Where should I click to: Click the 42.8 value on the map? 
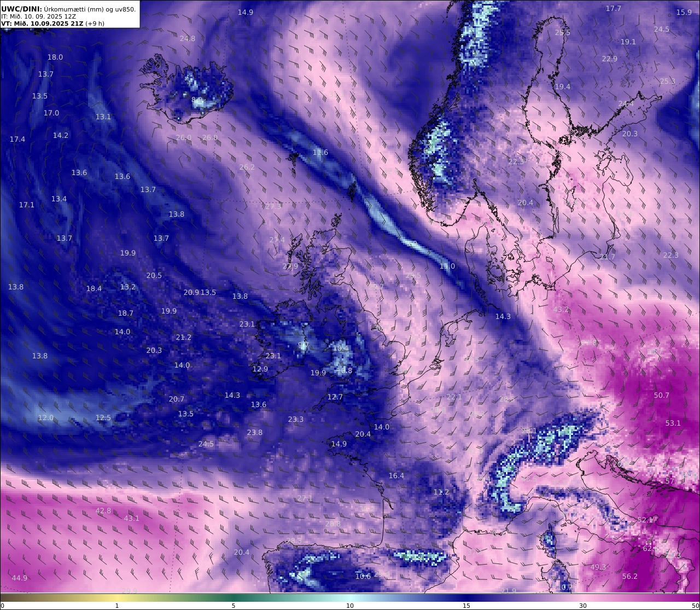[103, 511]
